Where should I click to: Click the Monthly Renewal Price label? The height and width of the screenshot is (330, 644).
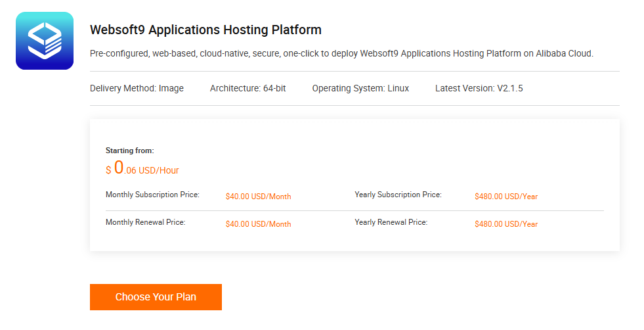click(145, 223)
